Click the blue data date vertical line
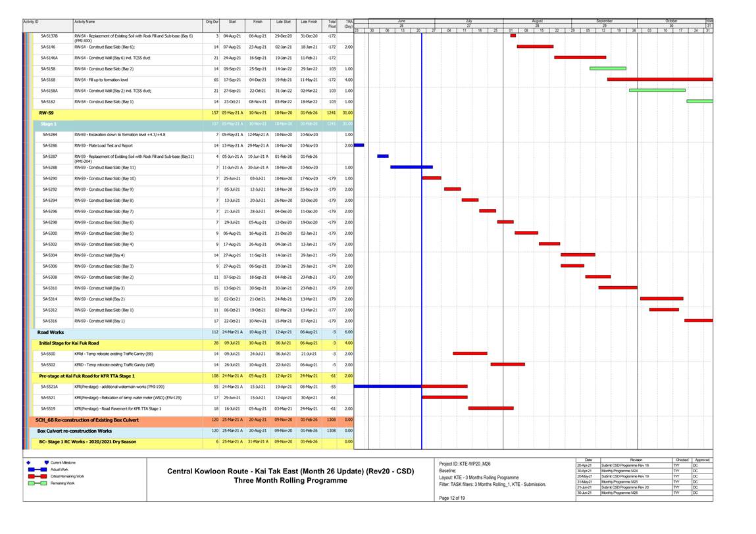Viewport: 756px width, 534px height. pos(421,263)
